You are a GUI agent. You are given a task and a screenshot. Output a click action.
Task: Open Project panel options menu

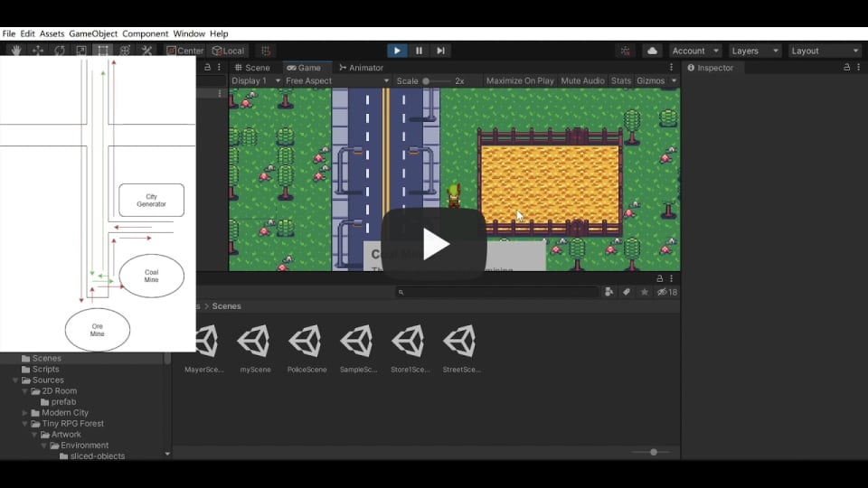[x=672, y=278]
